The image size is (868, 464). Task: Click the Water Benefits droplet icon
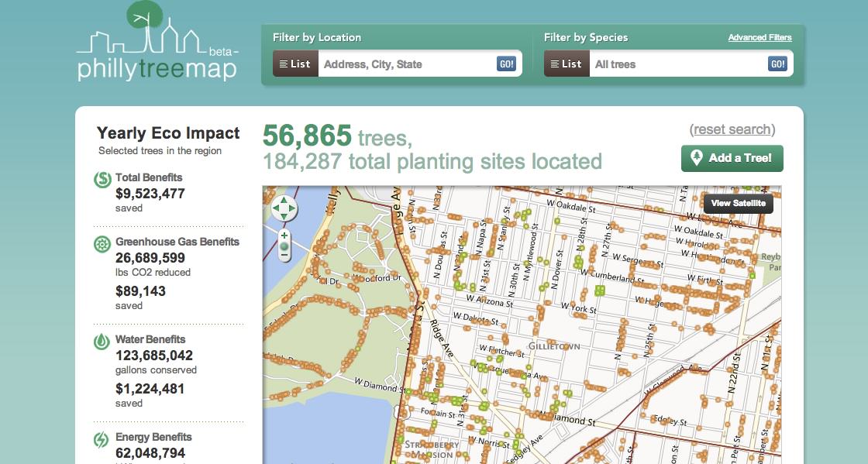(x=102, y=342)
